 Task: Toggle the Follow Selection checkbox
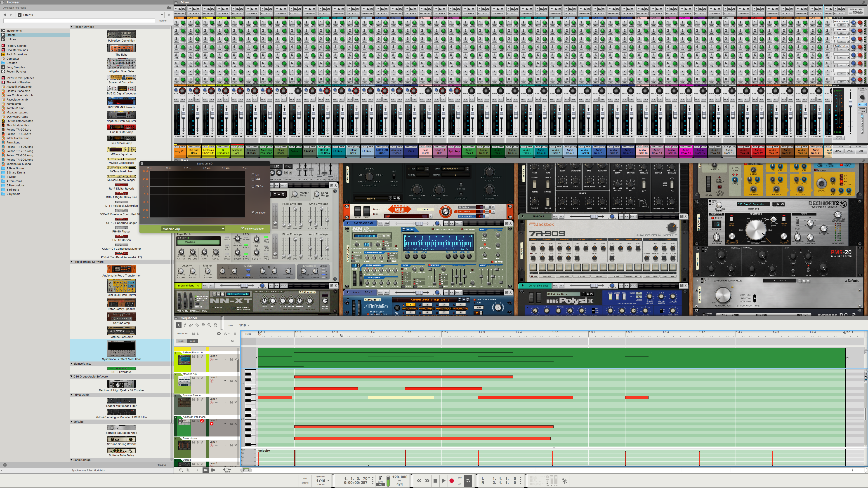click(243, 229)
